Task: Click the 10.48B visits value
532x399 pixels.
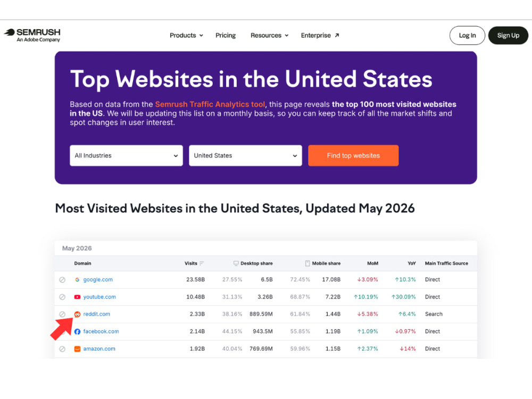Action: pyautogui.click(x=195, y=297)
